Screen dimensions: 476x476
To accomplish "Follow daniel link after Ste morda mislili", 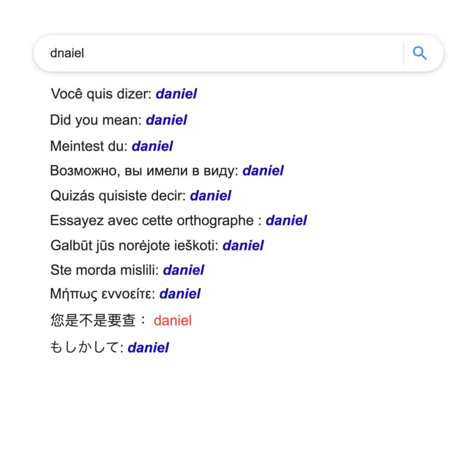I will (183, 270).
